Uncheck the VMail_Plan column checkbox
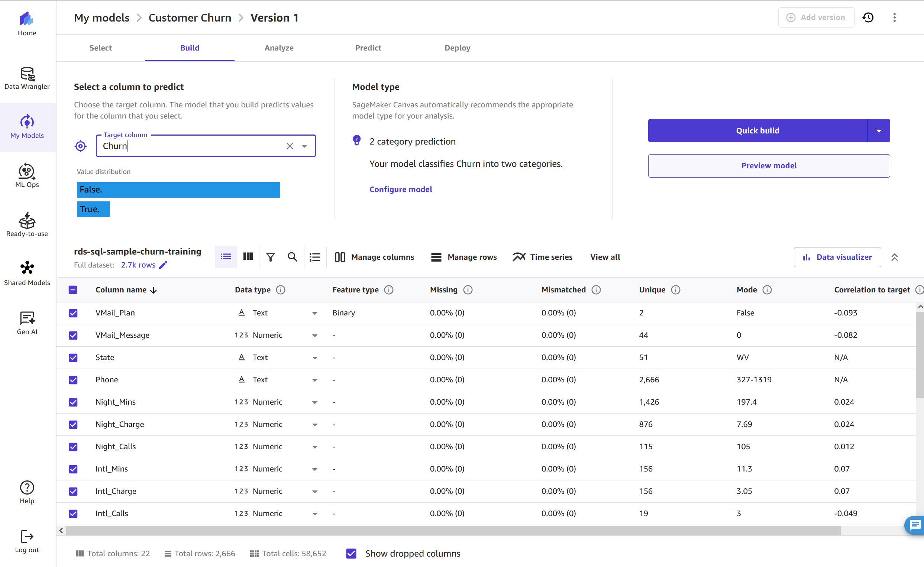Viewport: 924px width, 567px height. pyautogui.click(x=73, y=313)
